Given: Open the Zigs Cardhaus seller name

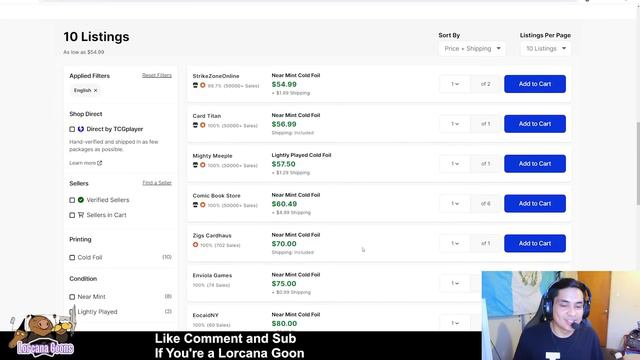Looking at the screenshot, I should [212, 236].
